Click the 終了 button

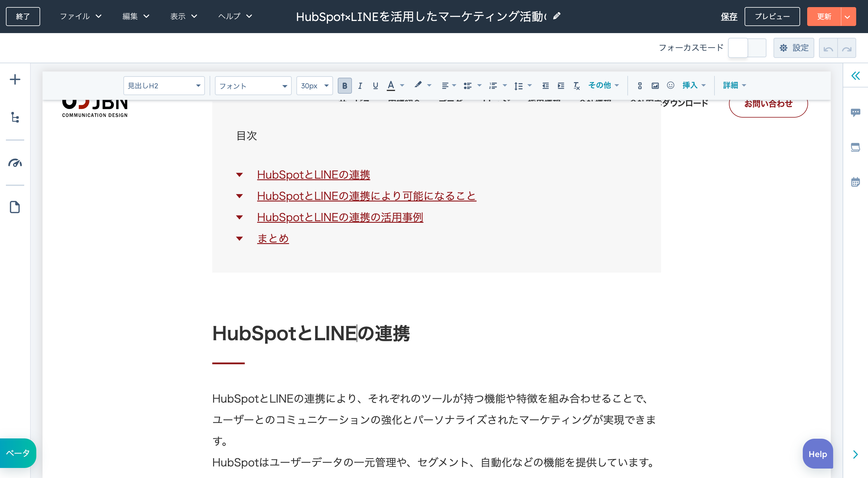coord(23,17)
